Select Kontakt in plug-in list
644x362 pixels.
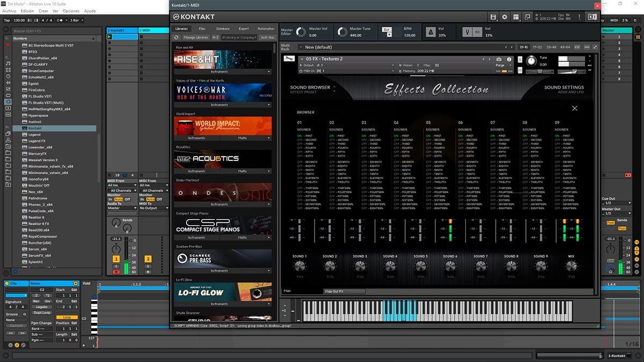54,129
